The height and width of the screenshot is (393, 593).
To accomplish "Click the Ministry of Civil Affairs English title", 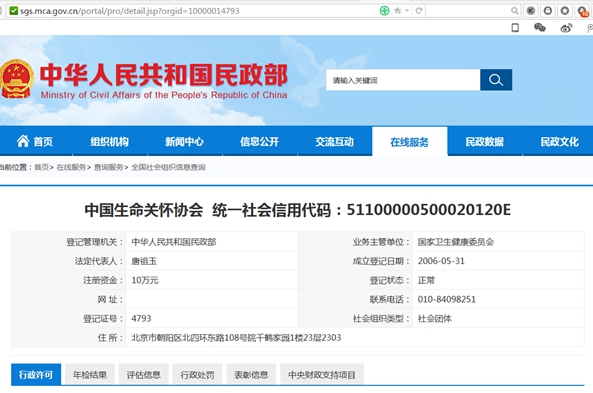I will pyautogui.click(x=164, y=95).
